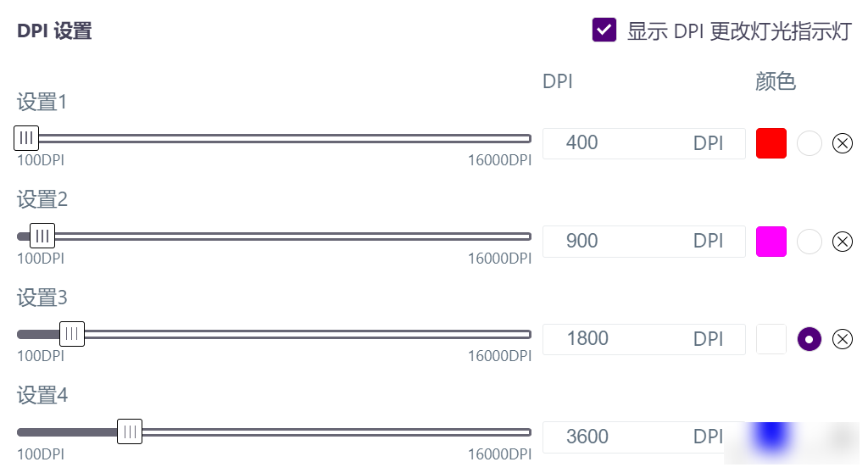Select the radio button for 设置1
Viewport: 868px width, 473px height.
pyautogui.click(x=809, y=143)
